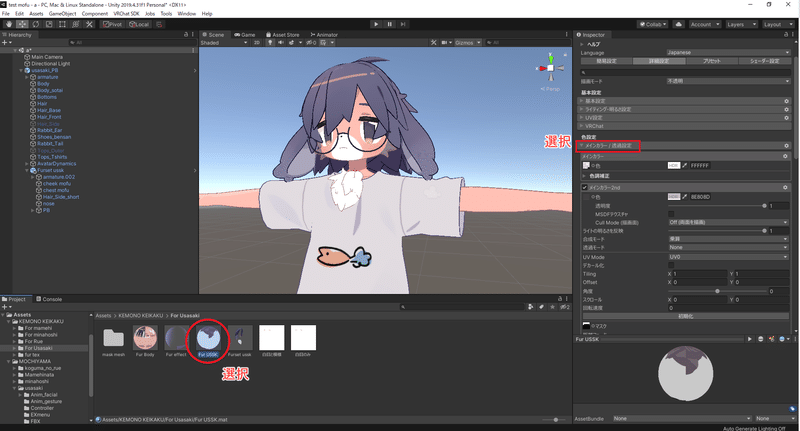This screenshot has height=431, width=800.
Task: Toggle scene lighting bulb icon
Action: click(x=270, y=42)
